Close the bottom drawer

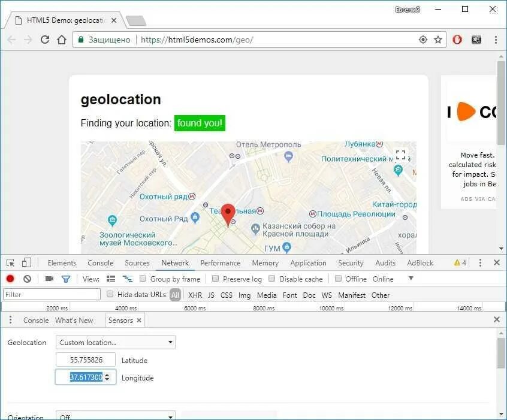point(497,319)
